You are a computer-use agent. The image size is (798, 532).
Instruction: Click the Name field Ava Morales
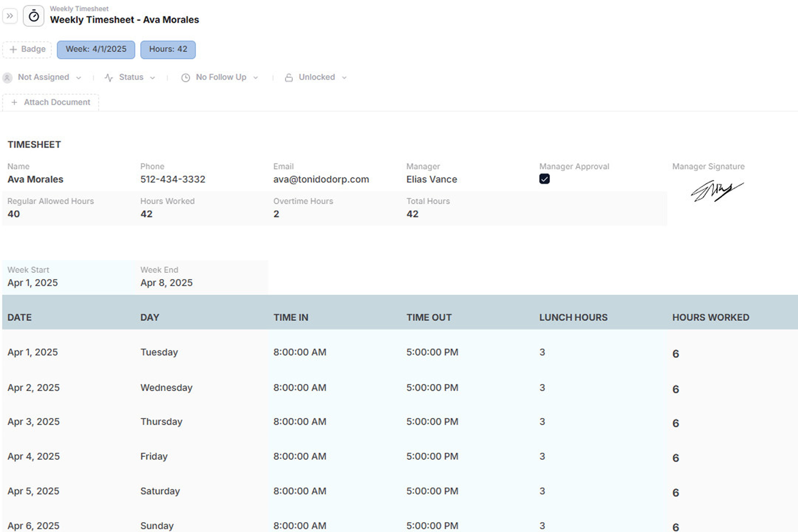tap(35, 179)
